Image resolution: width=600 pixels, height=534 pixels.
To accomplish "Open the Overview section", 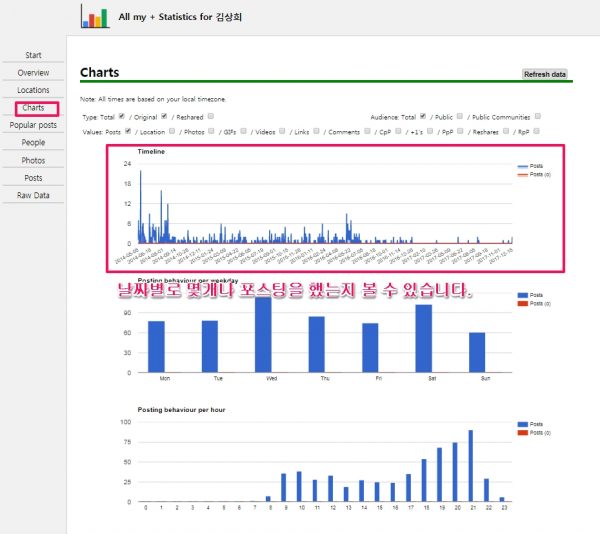I will (33, 73).
